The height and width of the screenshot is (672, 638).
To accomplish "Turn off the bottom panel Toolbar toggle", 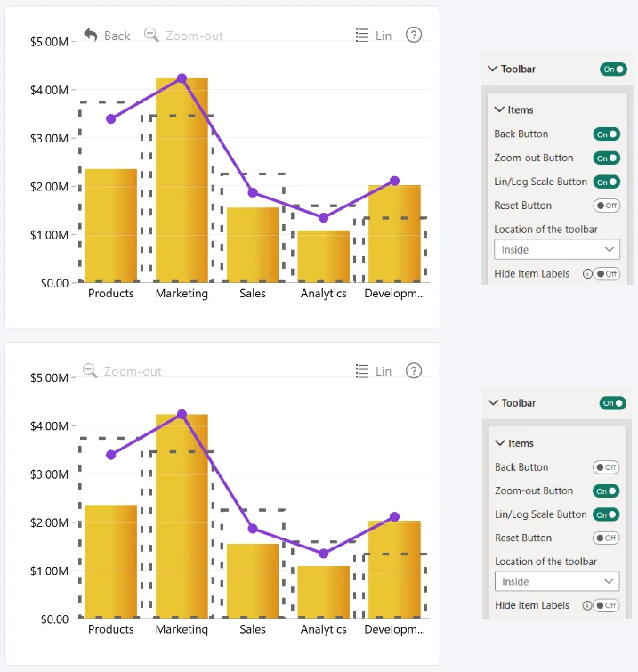I will pos(613,403).
